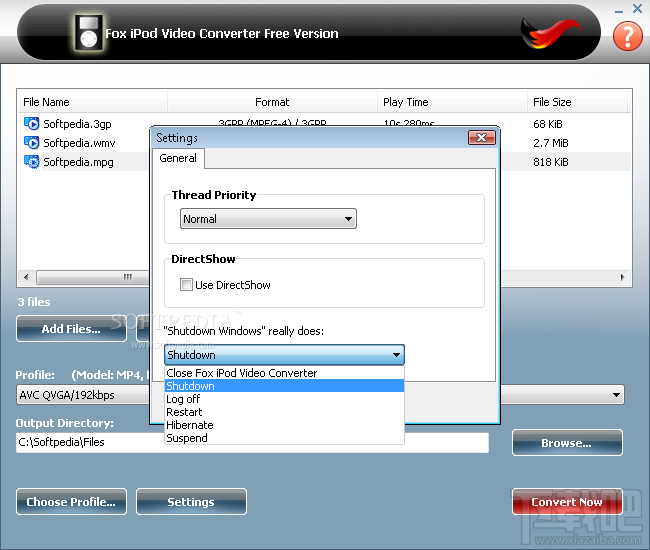Viewport: 650px width, 550px height.
Task: Click the Softpedia.wmv file icon
Action: click(x=32, y=143)
